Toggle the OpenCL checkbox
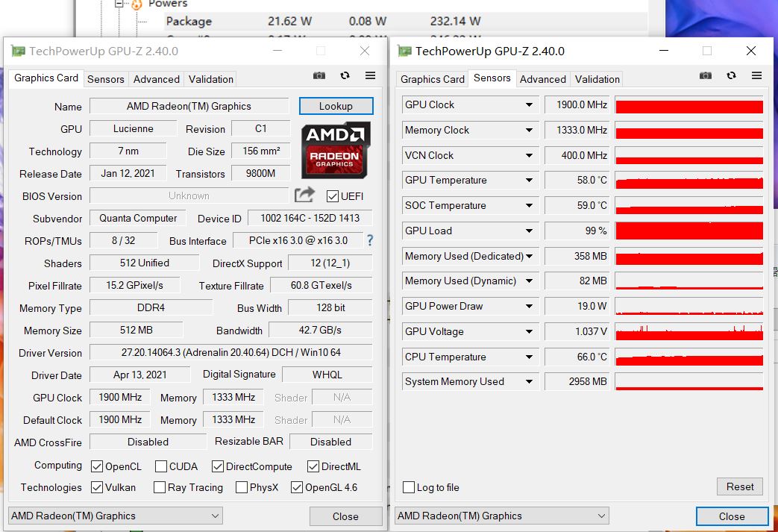Image resolution: width=778 pixels, height=532 pixels. click(x=97, y=466)
